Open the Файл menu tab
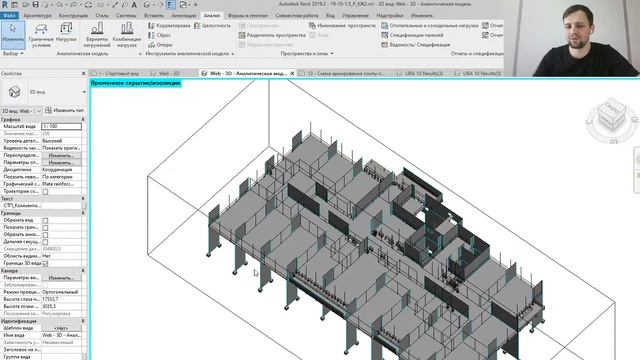 coord(9,16)
